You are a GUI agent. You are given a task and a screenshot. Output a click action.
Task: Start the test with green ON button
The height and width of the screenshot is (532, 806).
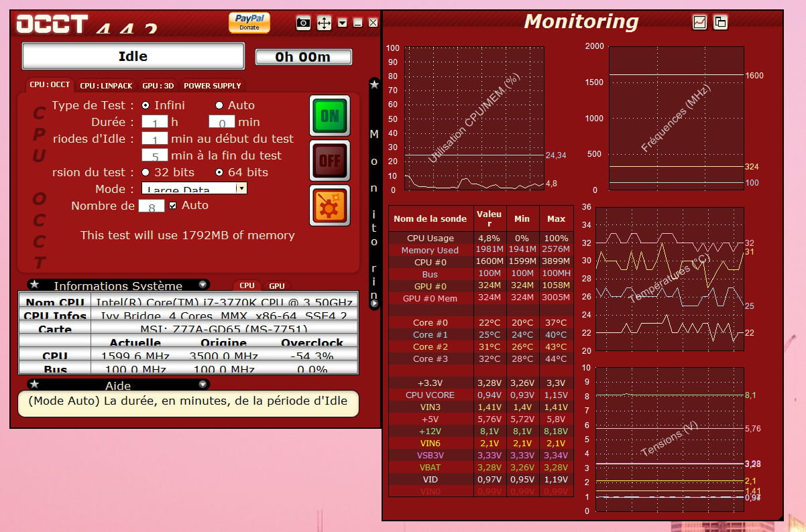pyautogui.click(x=330, y=116)
